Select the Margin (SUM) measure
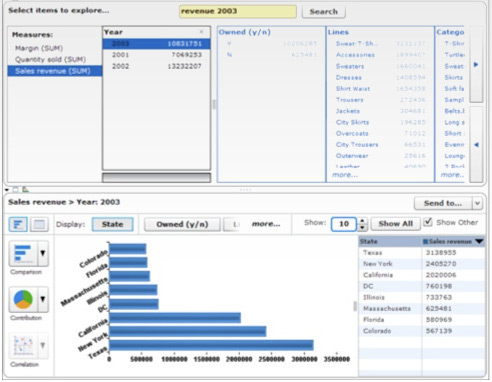This screenshot has width=492, height=382. (x=39, y=48)
